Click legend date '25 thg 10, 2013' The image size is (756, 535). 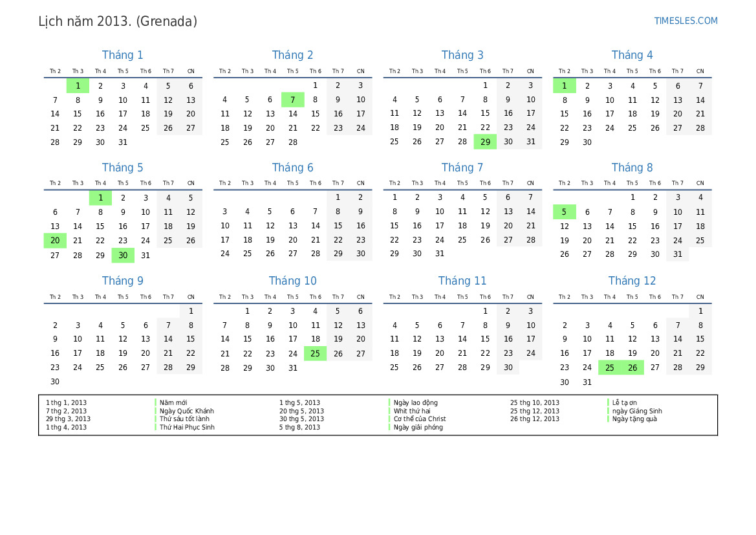pyautogui.click(x=535, y=402)
